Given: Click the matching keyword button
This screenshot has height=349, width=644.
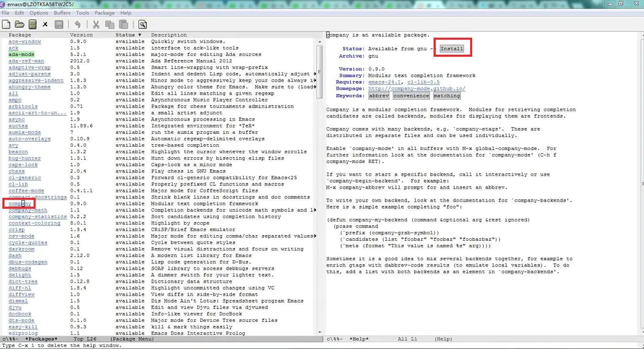Looking at the screenshot, I should (447, 96).
